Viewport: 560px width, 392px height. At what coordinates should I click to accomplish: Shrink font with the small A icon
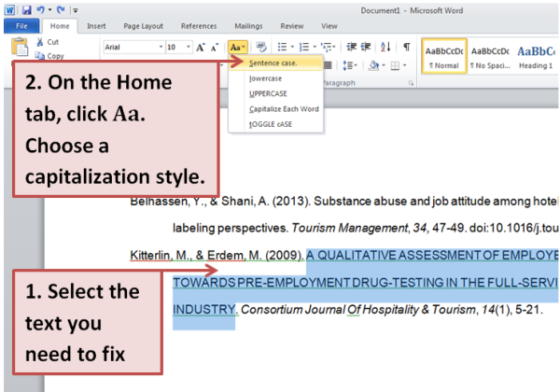coord(215,47)
